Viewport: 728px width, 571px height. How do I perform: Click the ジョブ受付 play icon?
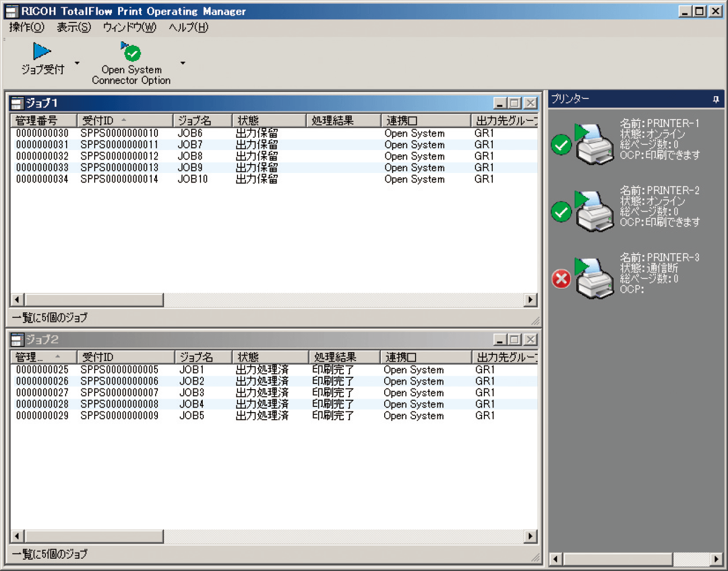click(x=41, y=52)
